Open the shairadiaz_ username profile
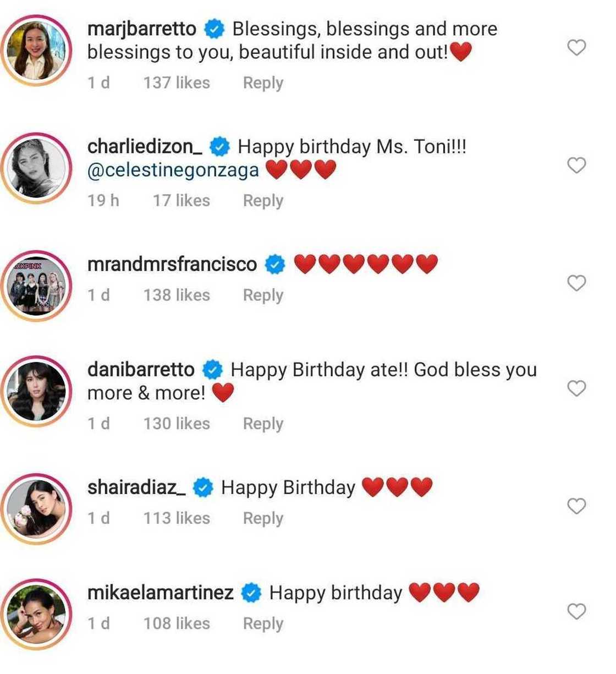This screenshot has width=616, height=674. click(x=136, y=487)
